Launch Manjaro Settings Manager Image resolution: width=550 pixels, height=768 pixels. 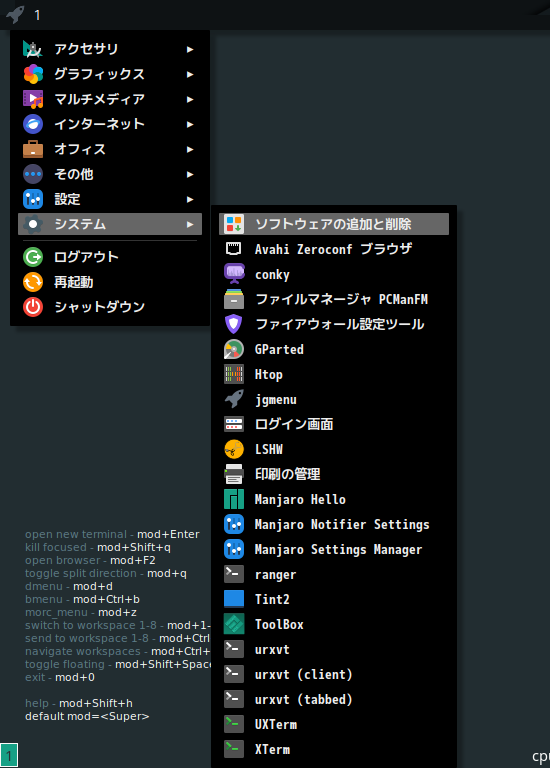(334, 549)
